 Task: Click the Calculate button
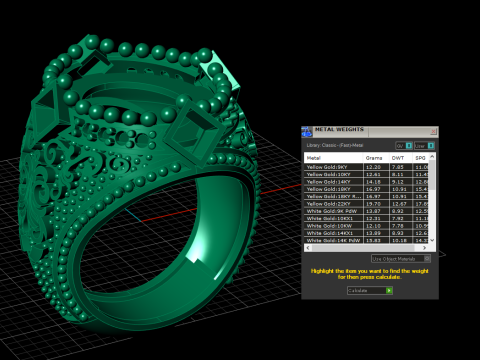click(370, 291)
